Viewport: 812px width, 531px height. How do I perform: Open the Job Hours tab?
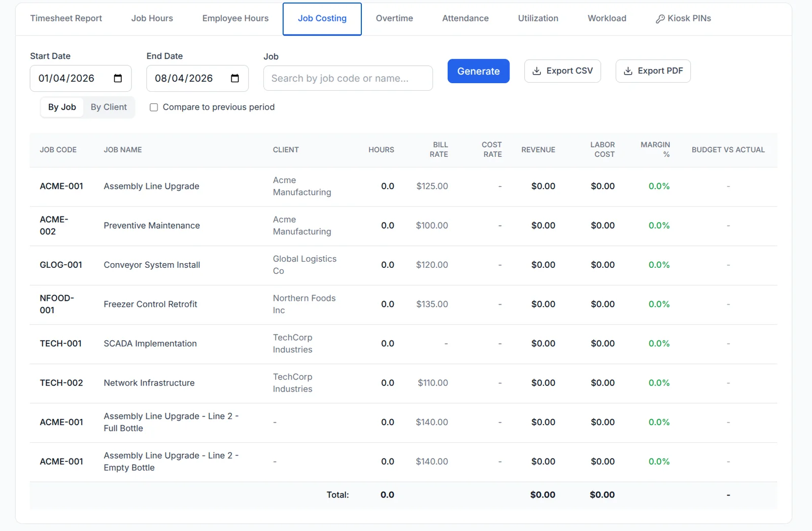(152, 18)
